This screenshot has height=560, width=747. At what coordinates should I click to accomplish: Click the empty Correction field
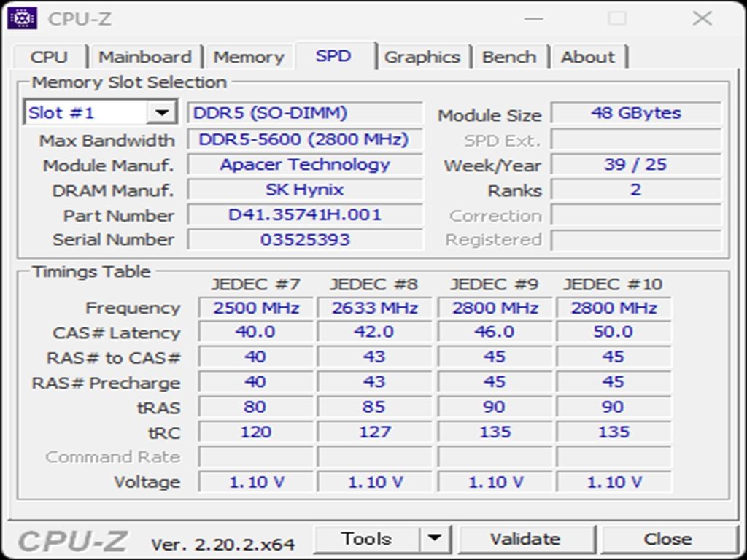[636, 215]
